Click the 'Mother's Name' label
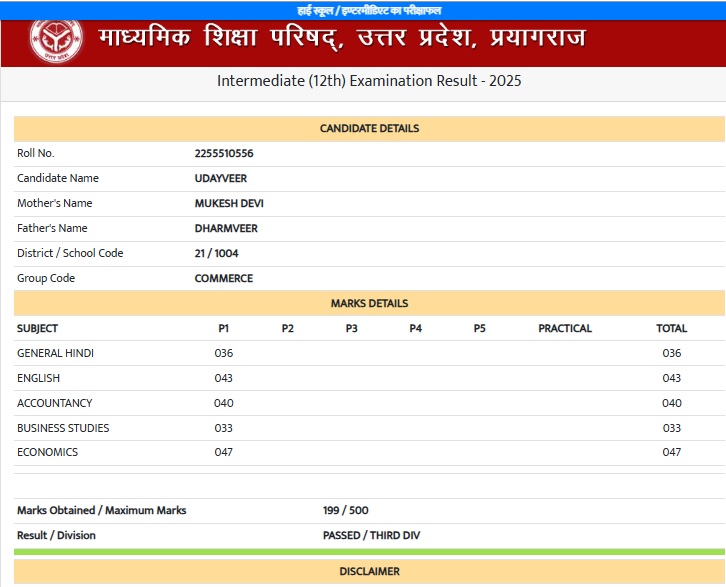 pyautogui.click(x=55, y=203)
